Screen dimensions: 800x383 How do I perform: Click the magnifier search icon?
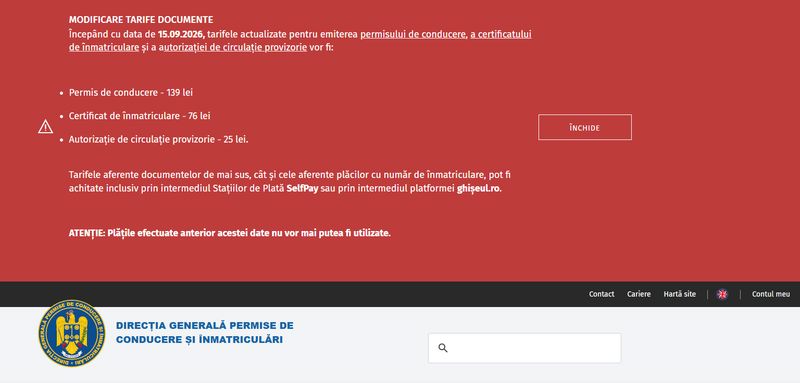click(x=443, y=348)
